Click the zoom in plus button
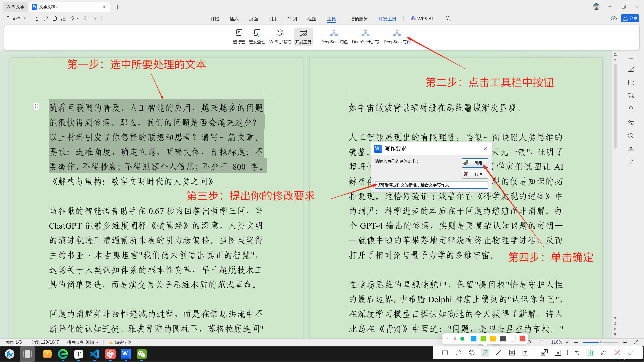This screenshot has height=362, width=644. pos(625,343)
